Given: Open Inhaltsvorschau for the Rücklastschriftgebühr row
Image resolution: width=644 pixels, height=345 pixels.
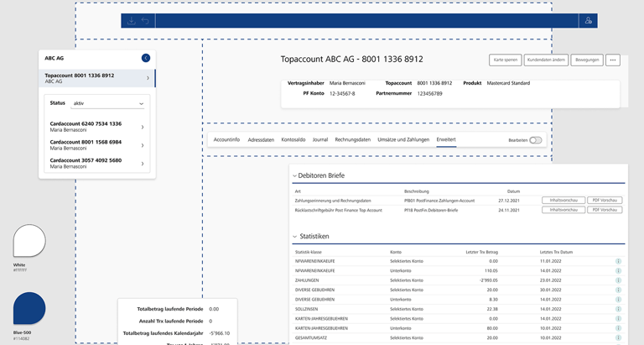Looking at the screenshot, I should (563, 210).
